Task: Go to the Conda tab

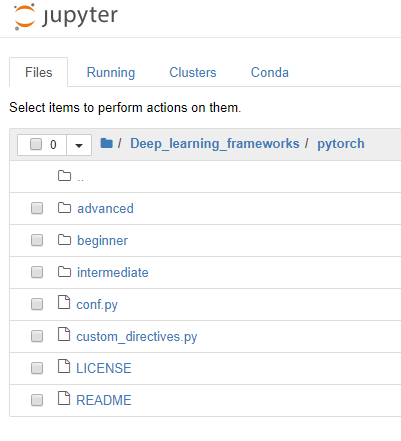Action: click(x=270, y=72)
